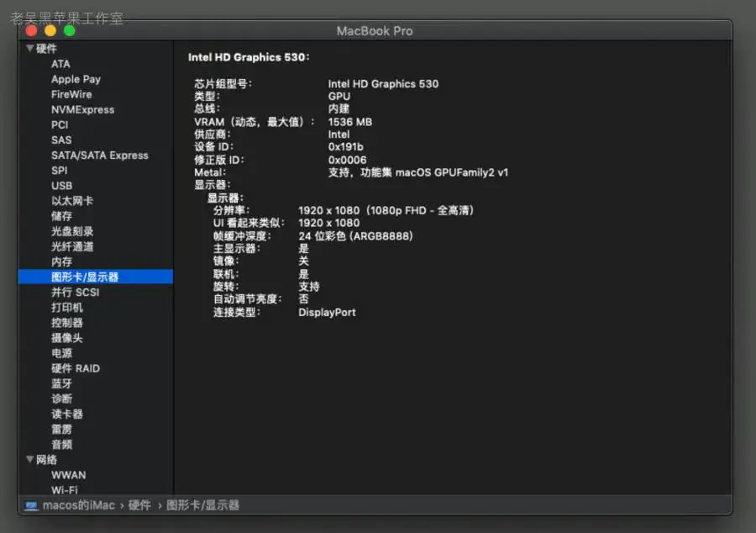Select 打印机 printers item
Image resolution: width=756 pixels, height=533 pixels.
coord(67,307)
